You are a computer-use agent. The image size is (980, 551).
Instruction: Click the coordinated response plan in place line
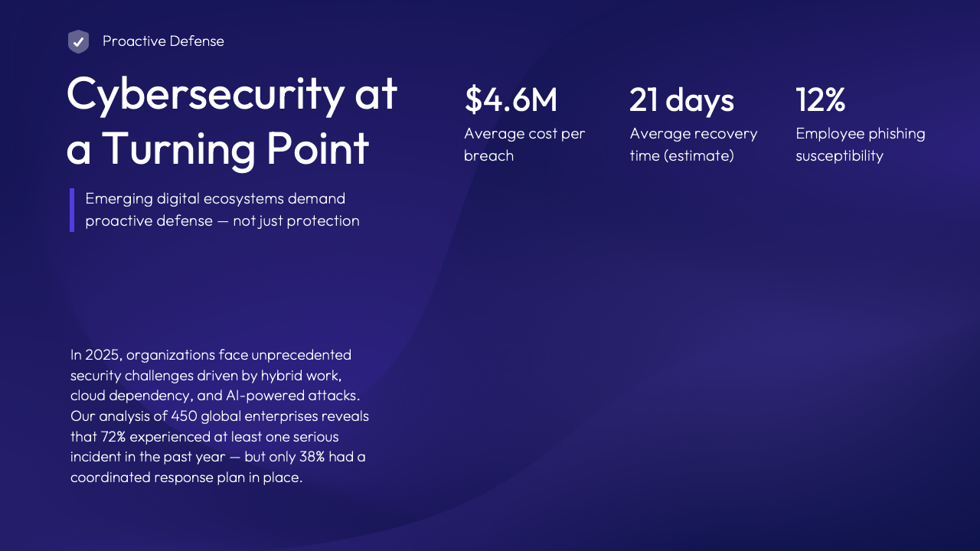[x=186, y=478]
